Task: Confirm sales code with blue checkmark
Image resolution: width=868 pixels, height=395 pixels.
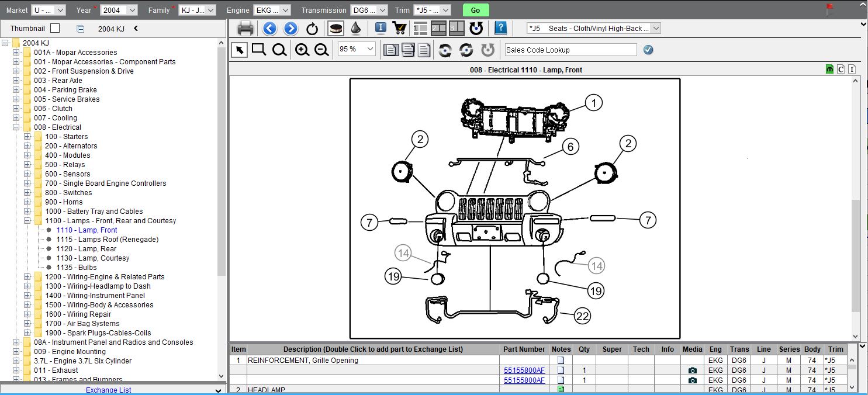Action: [648, 50]
